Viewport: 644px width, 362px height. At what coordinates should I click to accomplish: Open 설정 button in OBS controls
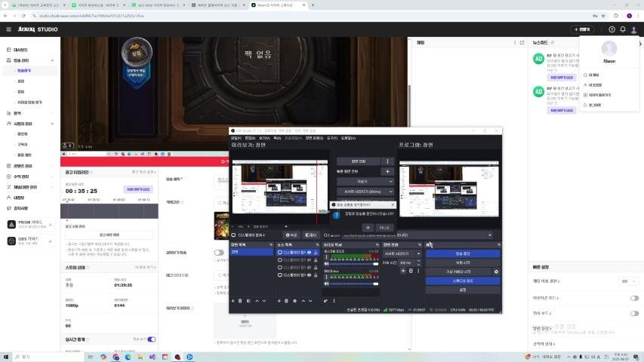463,290
